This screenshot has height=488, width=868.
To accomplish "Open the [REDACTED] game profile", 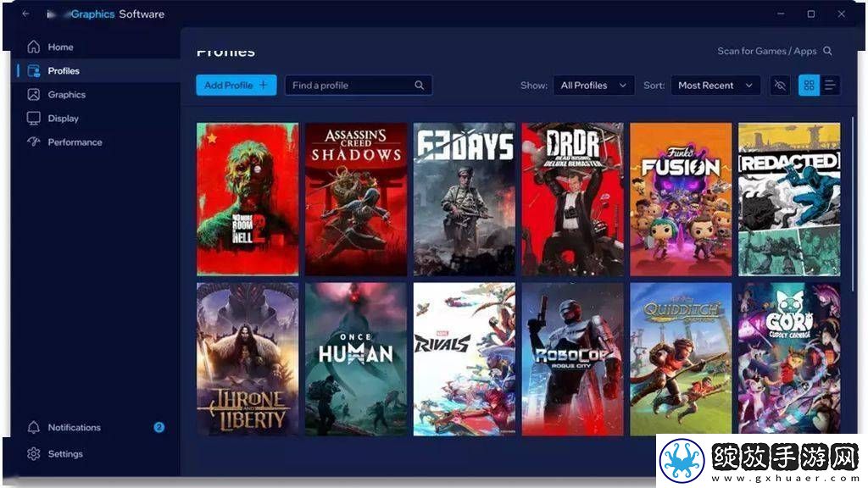I will [789, 199].
